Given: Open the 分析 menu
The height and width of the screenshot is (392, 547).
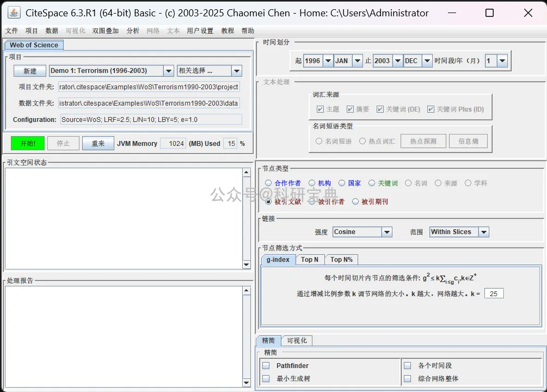Looking at the screenshot, I should pyautogui.click(x=133, y=30).
